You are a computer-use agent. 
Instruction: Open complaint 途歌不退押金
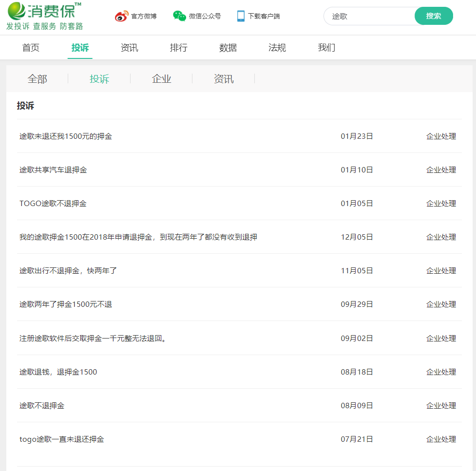click(42, 406)
